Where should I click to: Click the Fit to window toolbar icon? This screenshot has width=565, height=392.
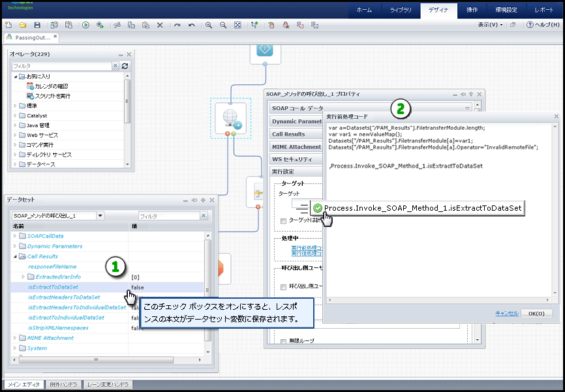click(237, 25)
